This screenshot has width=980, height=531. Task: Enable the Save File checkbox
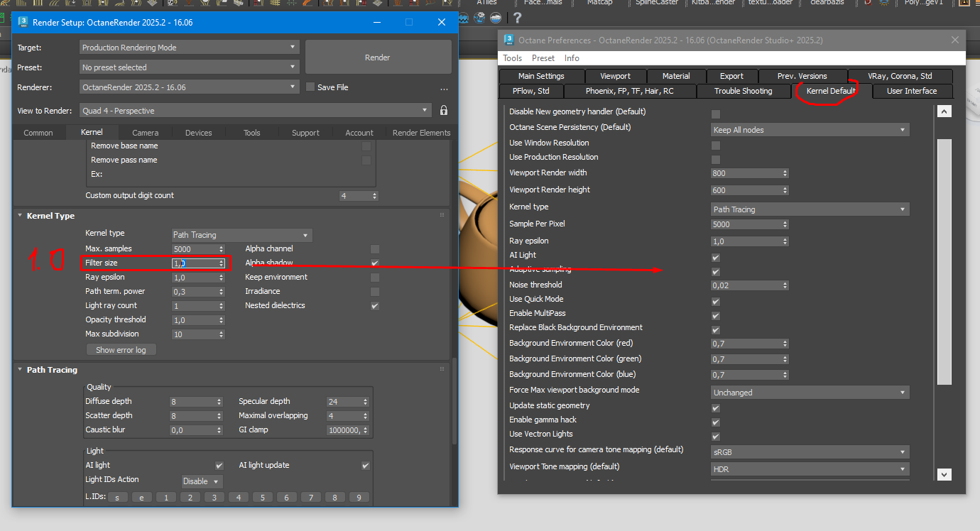click(310, 87)
